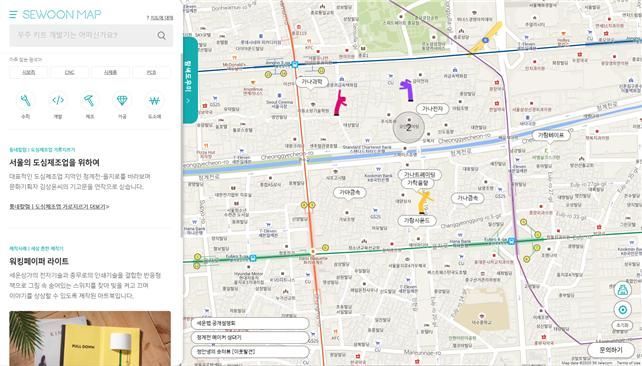The image size is (642, 366).
Task: Click the PCB suggested keyword
Action: pyautogui.click(x=151, y=72)
